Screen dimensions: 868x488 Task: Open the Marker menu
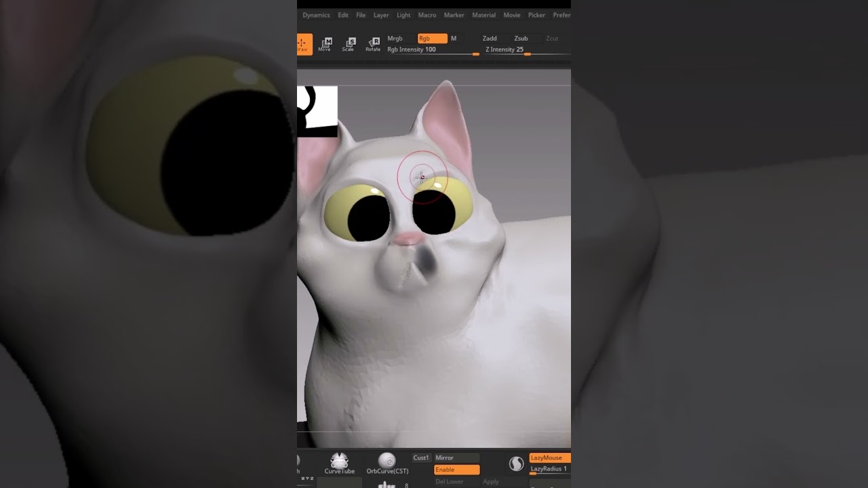click(454, 15)
